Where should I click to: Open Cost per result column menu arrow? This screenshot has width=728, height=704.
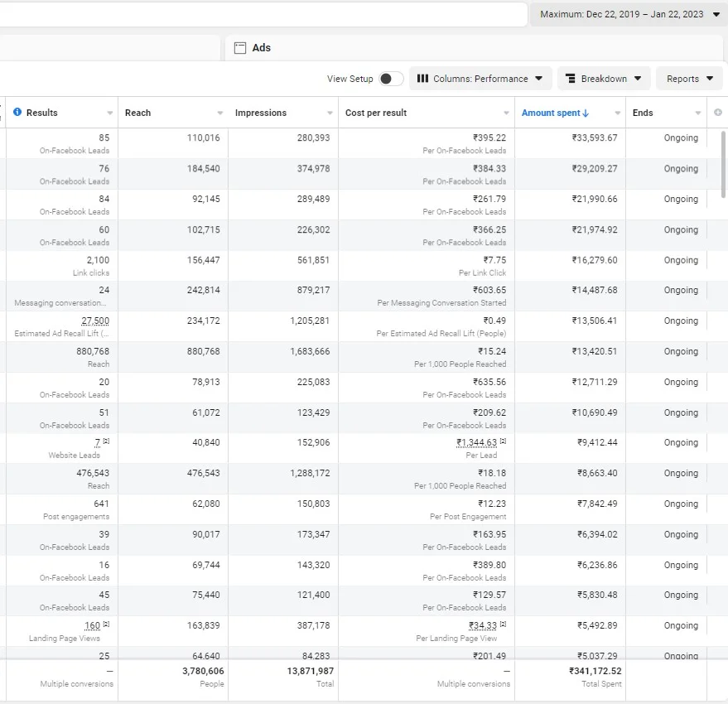[x=506, y=113]
